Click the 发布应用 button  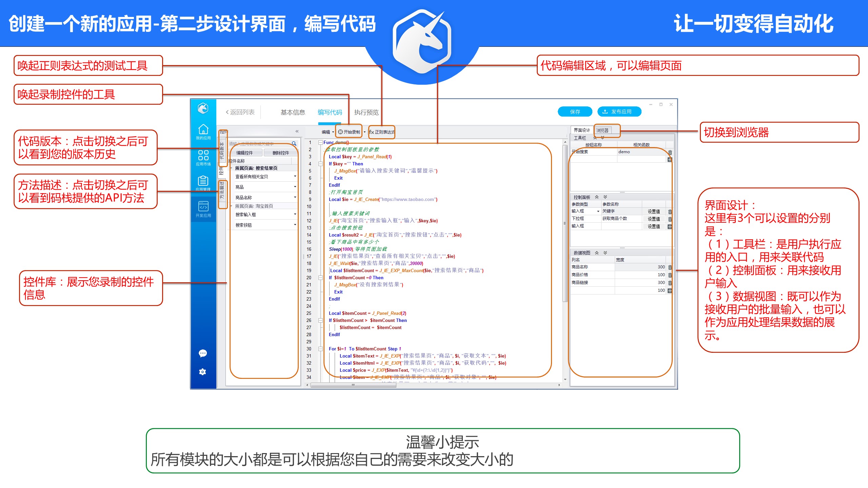619,111
